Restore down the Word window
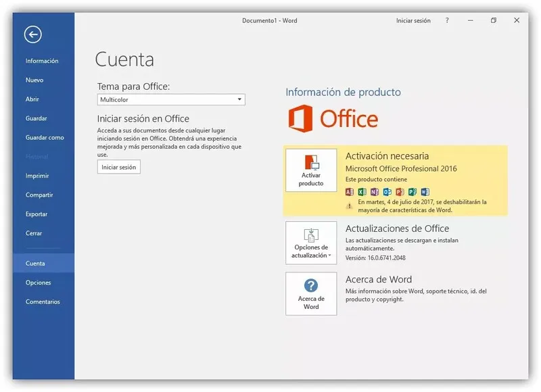The height and width of the screenshot is (392, 541). coord(494,20)
